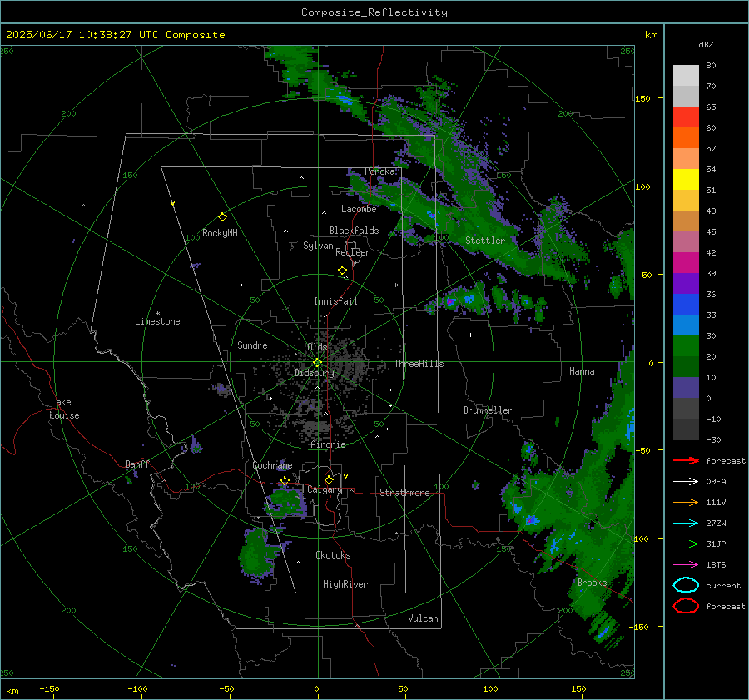
Task: Click the HighRiver city label
Action: pos(345,584)
